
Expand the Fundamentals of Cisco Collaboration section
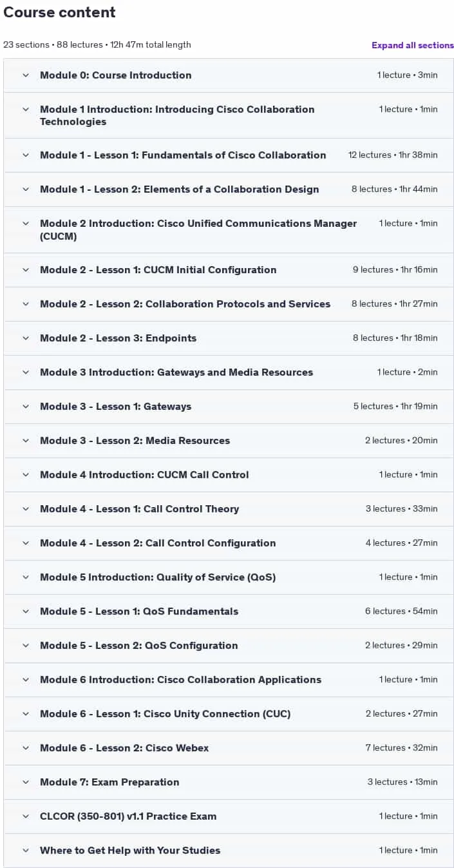tap(229, 155)
